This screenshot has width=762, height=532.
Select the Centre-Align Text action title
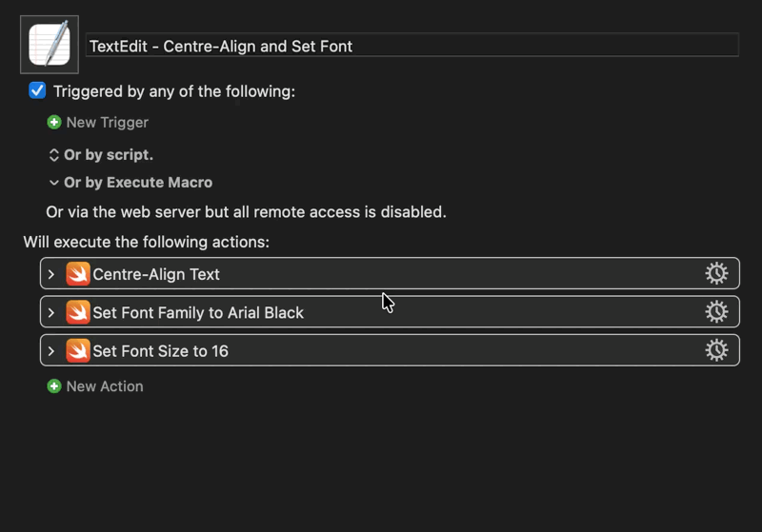pos(156,274)
